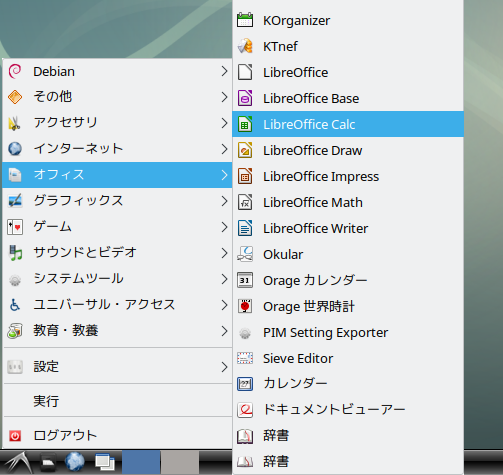Expand the ゲーム submenu arrow
The image size is (503, 475).
(x=224, y=227)
